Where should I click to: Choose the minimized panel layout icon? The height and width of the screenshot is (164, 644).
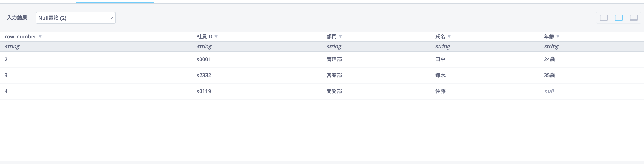633,18
